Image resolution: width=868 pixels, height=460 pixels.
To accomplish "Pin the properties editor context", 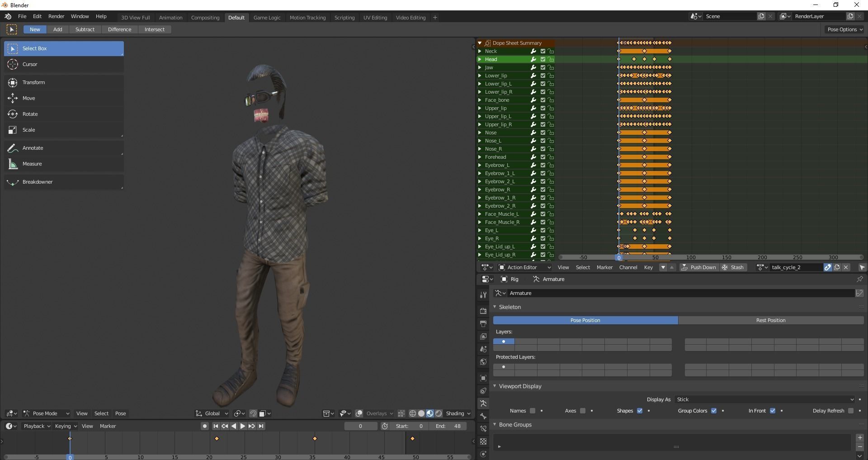I will tap(859, 279).
